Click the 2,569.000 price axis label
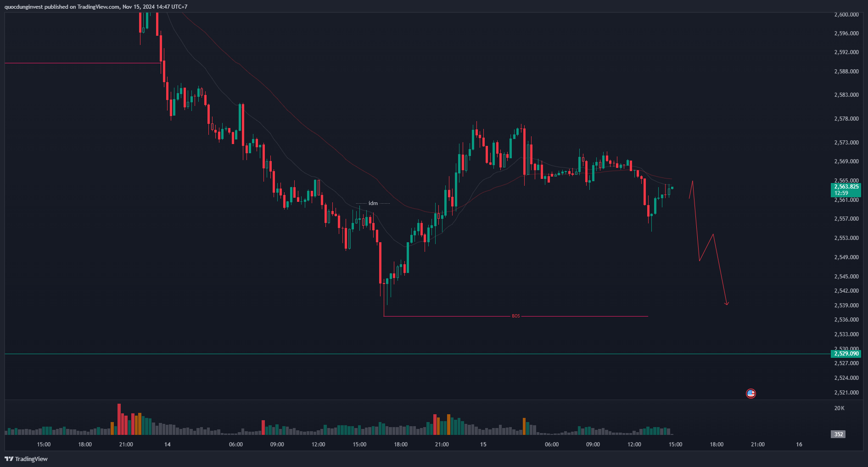 (846, 161)
